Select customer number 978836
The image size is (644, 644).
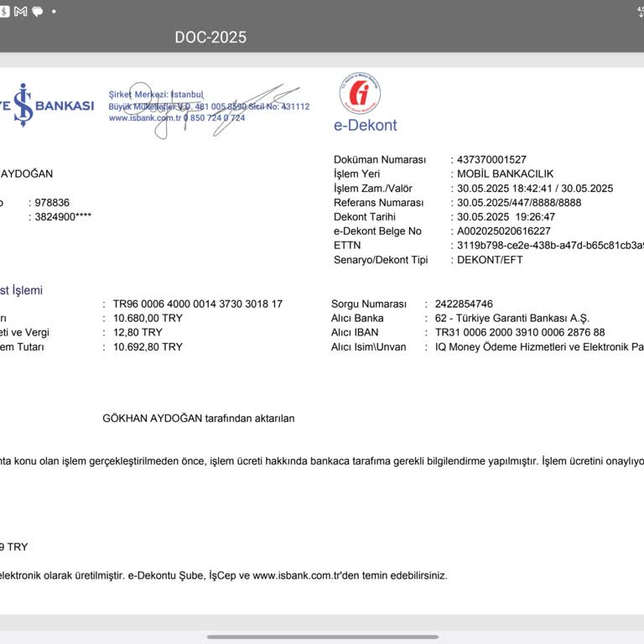click(x=52, y=202)
